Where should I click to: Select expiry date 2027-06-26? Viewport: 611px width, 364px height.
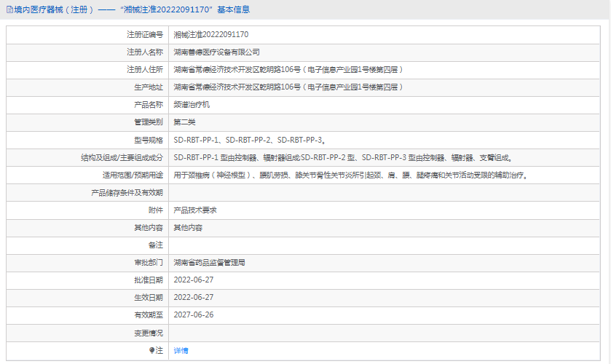pyautogui.click(x=194, y=315)
